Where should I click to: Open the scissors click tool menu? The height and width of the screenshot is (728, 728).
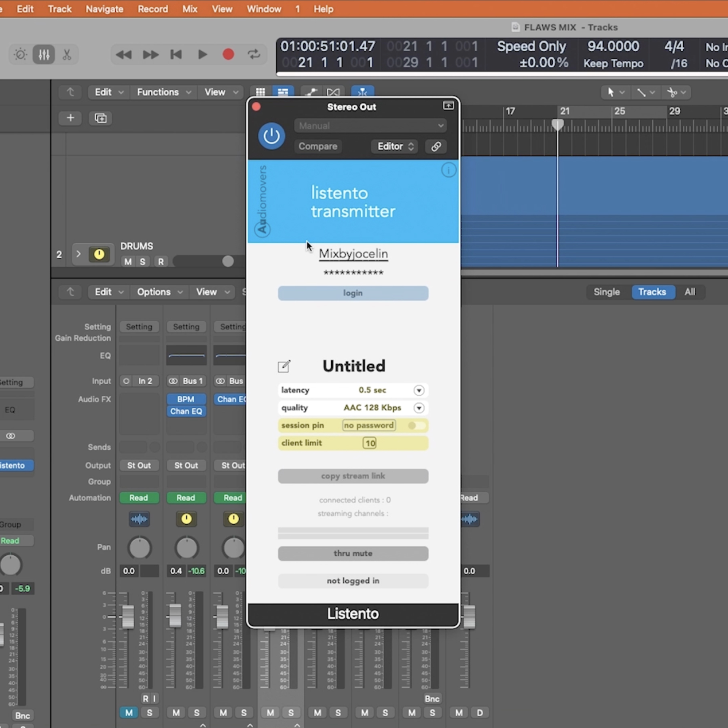[677, 93]
